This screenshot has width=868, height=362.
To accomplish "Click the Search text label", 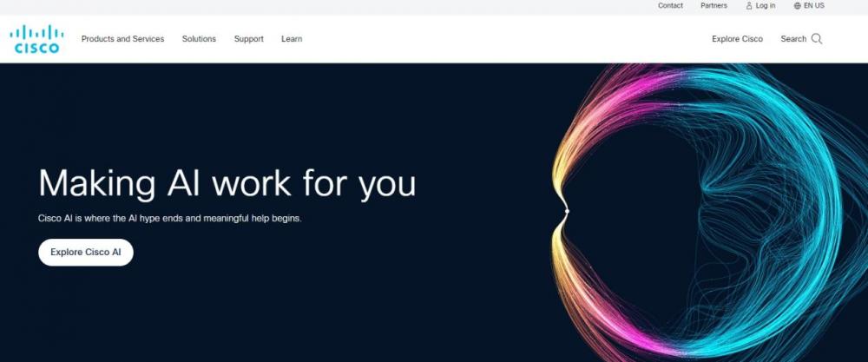I will (x=793, y=39).
